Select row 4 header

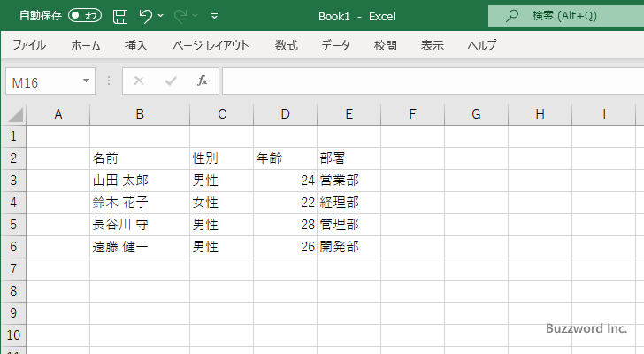(13, 203)
